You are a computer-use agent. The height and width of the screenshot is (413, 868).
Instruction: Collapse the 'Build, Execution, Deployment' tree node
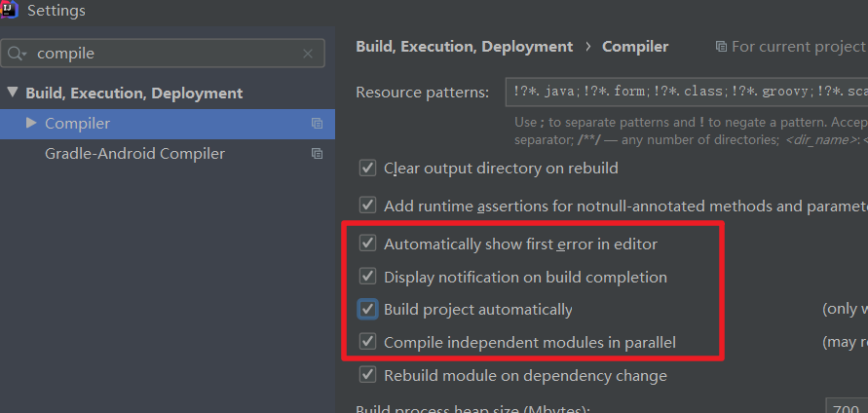12,94
